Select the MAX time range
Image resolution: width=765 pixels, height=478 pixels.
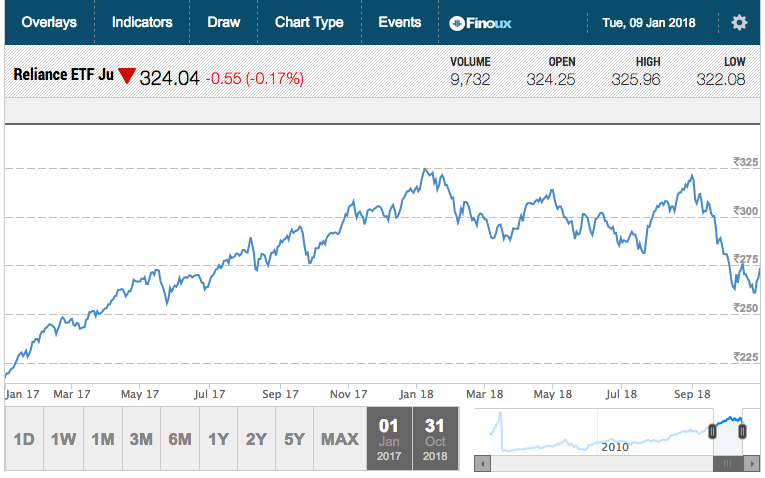tap(340, 439)
